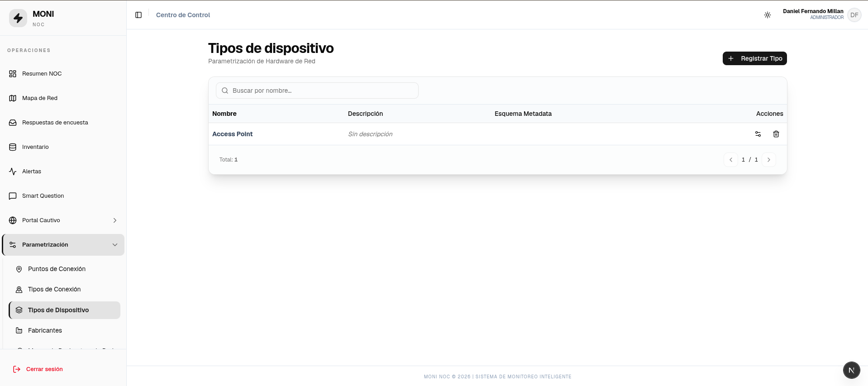Open the Access Point row name

pos(233,134)
